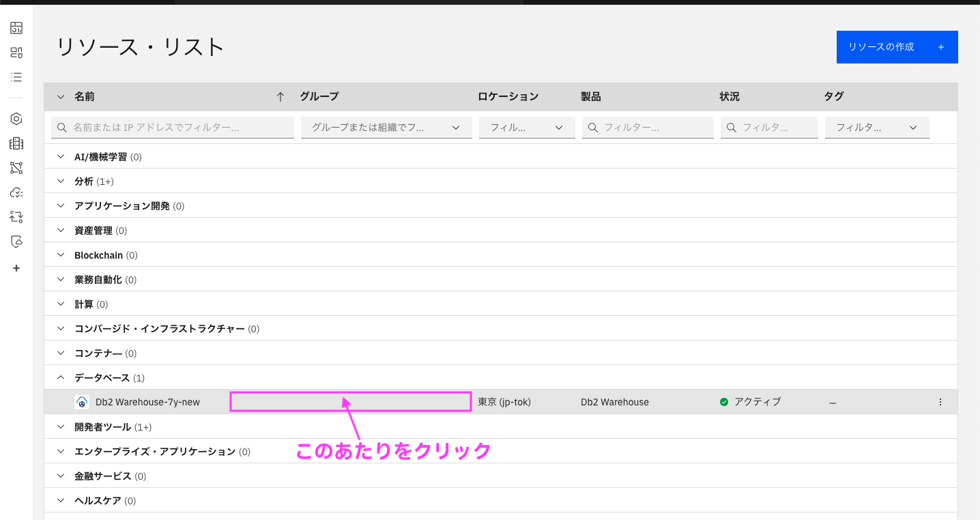Focus the name or IP address filter field
The height and width of the screenshot is (520, 980).
[x=173, y=128]
